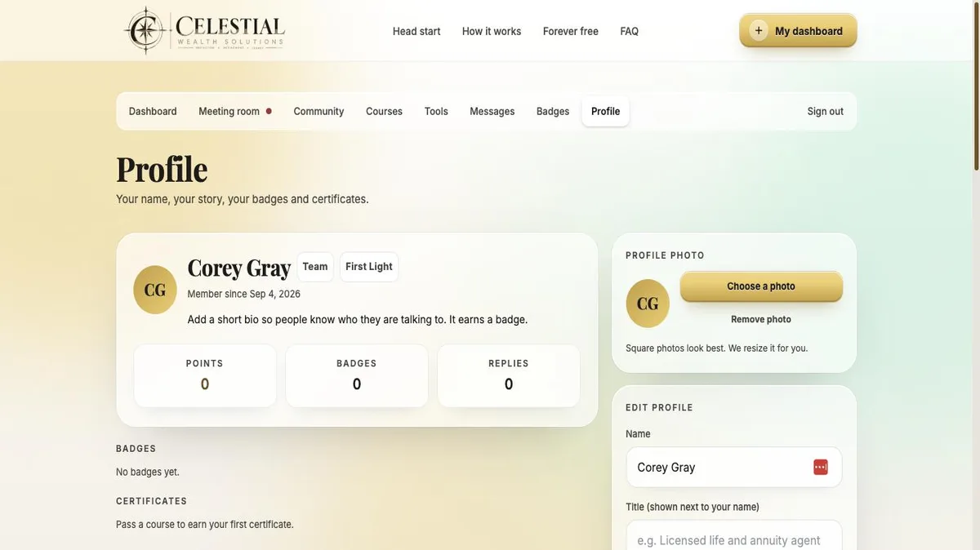Click 'Member since Sep 4, 2026' text
980x550 pixels.
pos(244,294)
